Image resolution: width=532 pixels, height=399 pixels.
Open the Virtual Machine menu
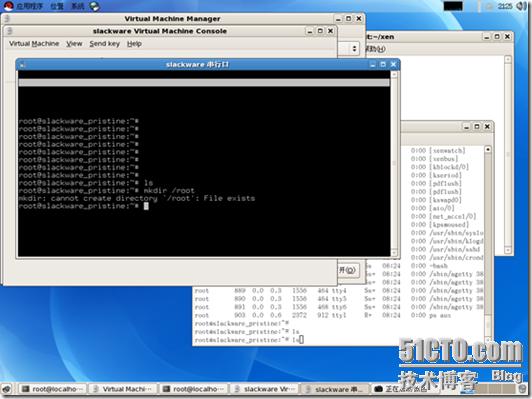point(34,43)
